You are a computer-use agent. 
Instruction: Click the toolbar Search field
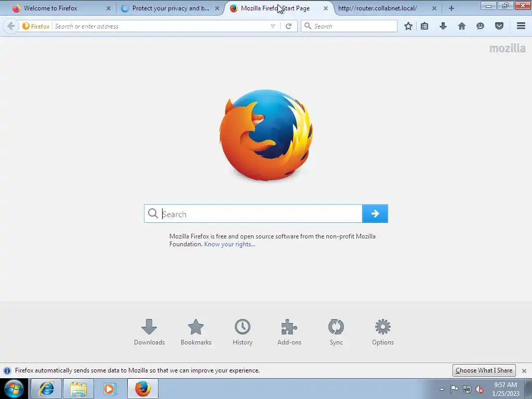(349, 26)
